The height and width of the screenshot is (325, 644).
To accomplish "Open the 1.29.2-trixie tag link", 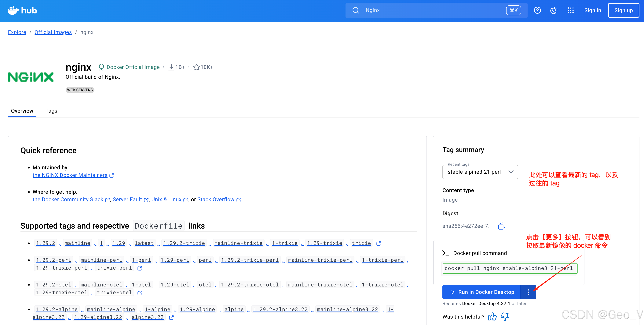I will coord(184,243).
